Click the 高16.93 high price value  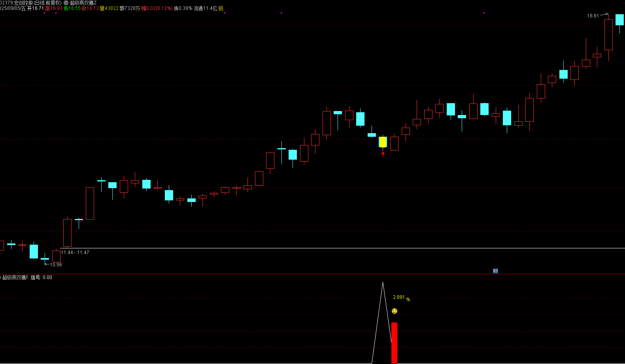(54, 8)
